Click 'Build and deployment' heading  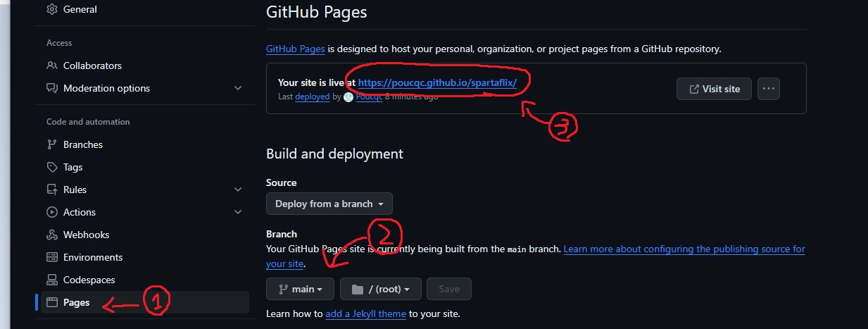pos(334,154)
